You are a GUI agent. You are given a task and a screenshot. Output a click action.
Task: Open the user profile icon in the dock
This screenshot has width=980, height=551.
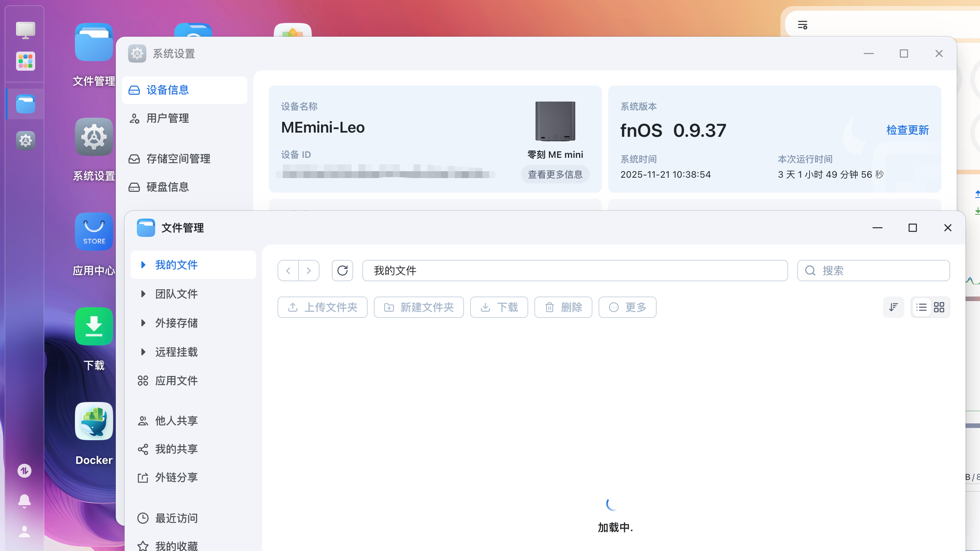[x=24, y=532]
